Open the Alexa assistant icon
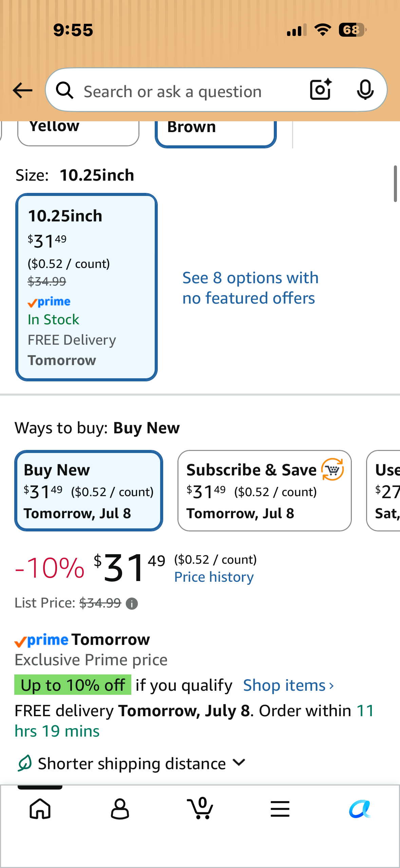The width and height of the screenshot is (400, 868). pyautogui.click(x=360, y=809)
